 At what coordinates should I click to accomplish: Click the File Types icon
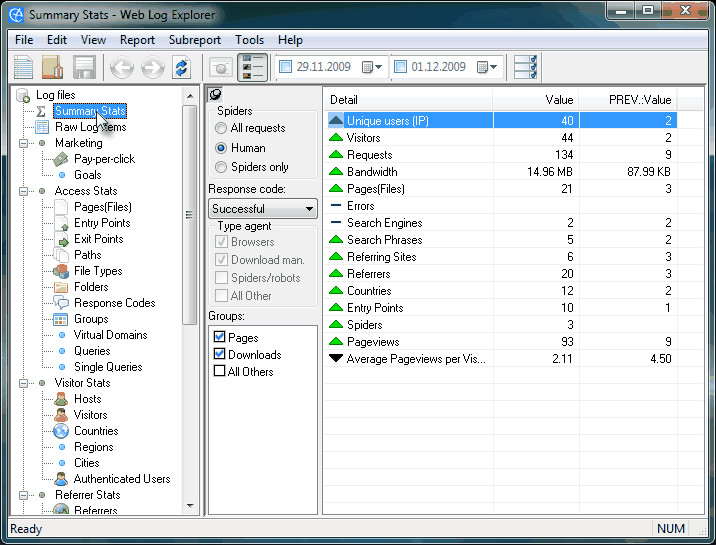click(61, 271)
